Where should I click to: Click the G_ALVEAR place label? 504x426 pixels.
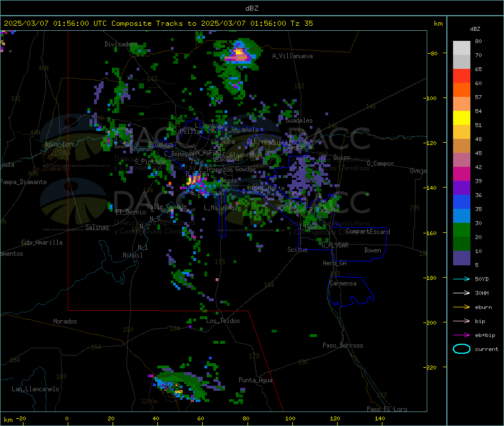click(335, 245)
